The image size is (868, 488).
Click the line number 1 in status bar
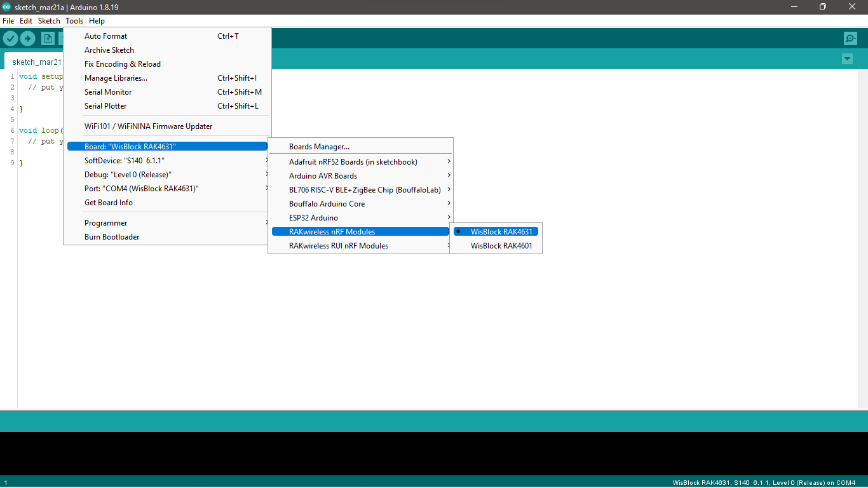6,483
